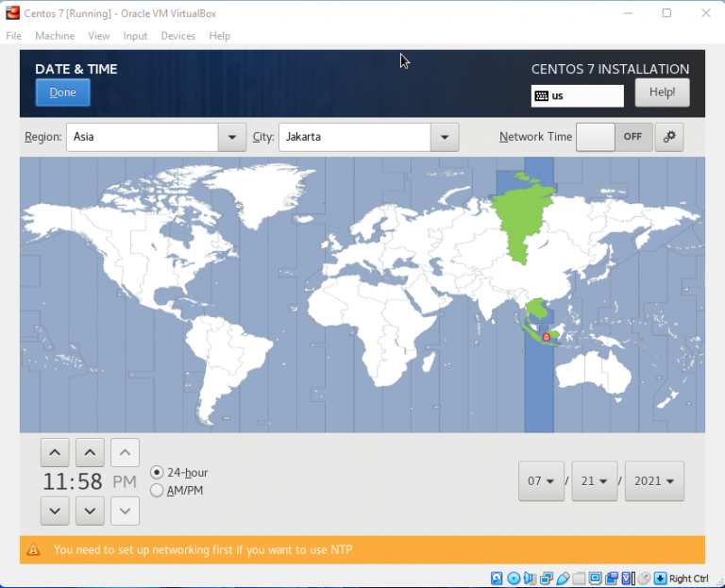The height and width of the screenshot is (588, 725).
Task: Open the View menu
Action: point(98,36)
